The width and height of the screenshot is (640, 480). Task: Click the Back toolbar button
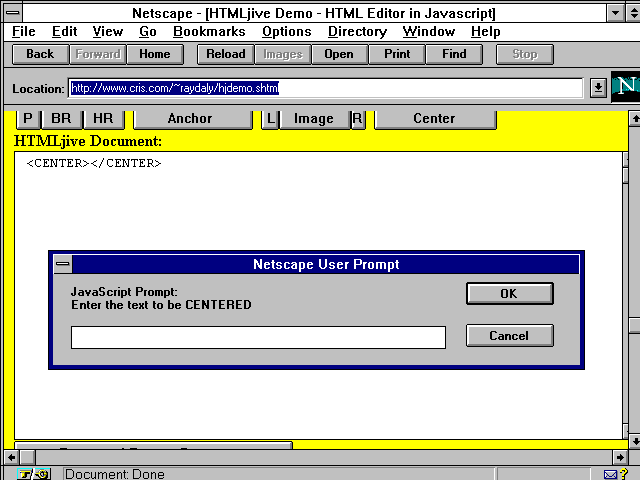(40, 54)
